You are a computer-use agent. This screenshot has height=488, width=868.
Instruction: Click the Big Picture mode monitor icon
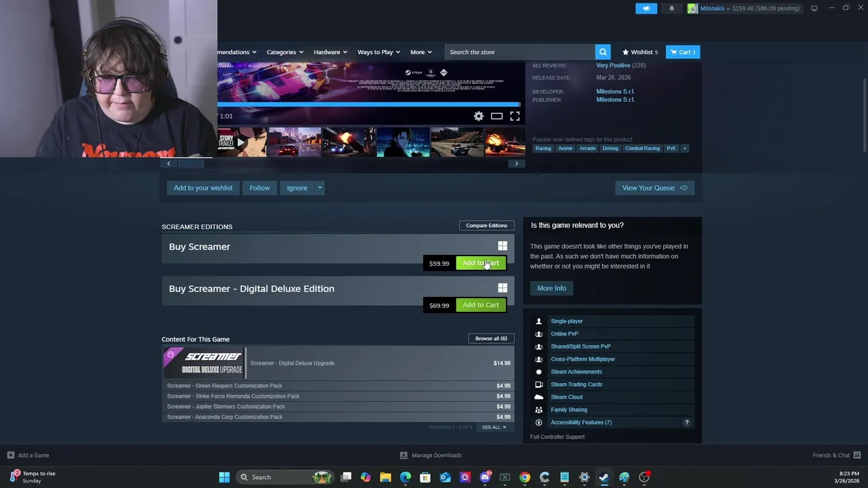(814, 8)
